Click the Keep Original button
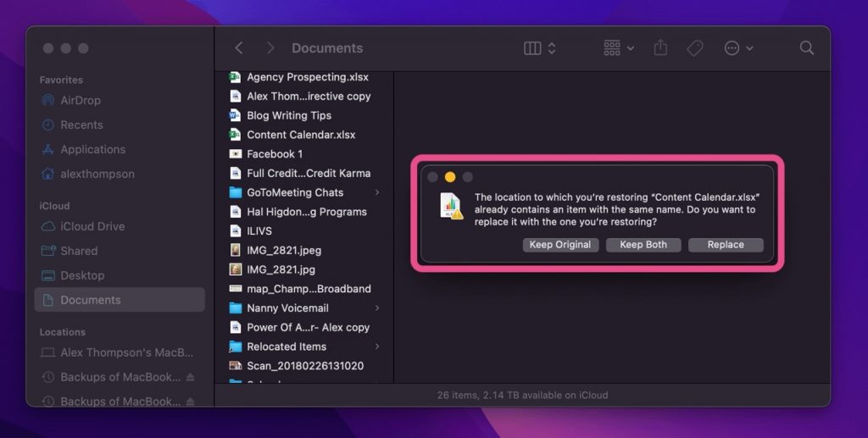868x438 pixels. [x=560, y=245]
